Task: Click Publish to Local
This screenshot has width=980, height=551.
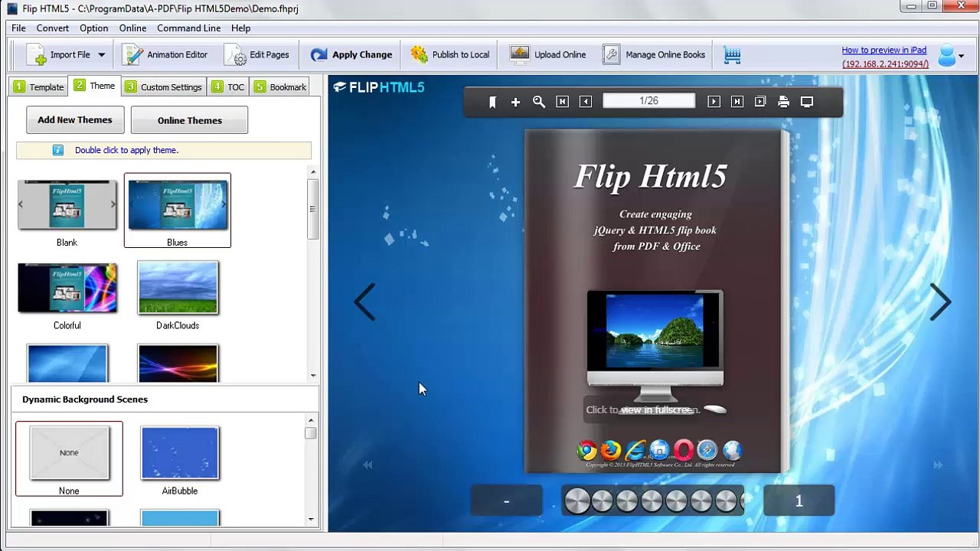Action: click(450, 55)
